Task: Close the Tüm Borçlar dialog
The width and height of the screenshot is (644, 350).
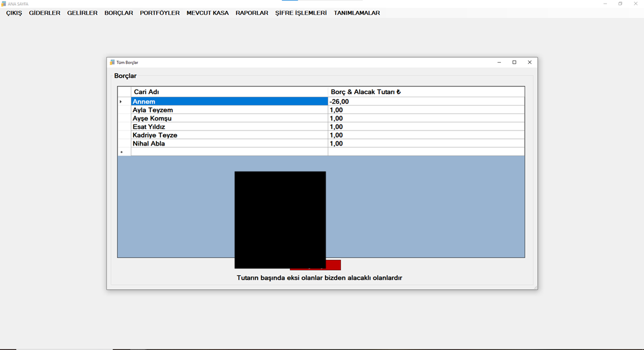Action: point(529,63)
